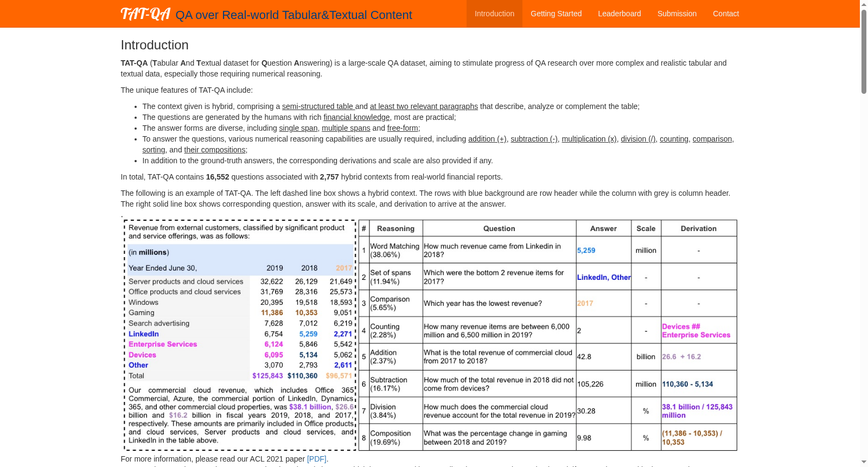Click the underlined 'multiplication (x)' text
The width and height of the screenshot is (868, 467).
[x=589, y=139]
